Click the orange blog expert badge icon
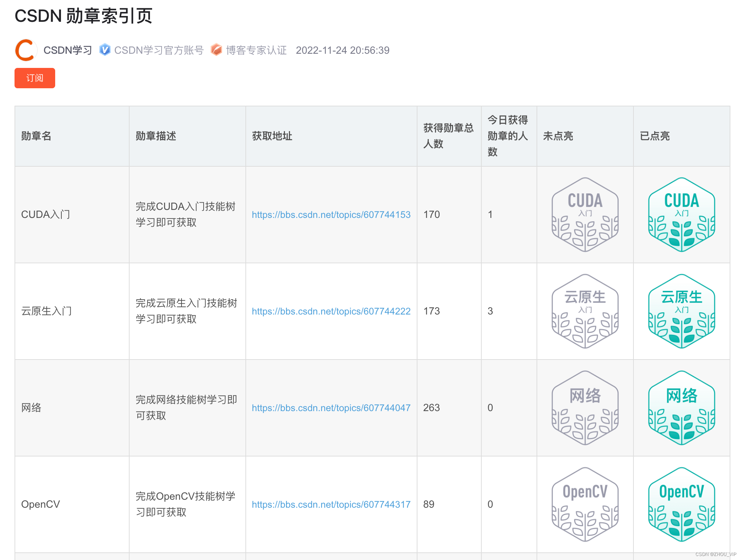Screen dimensions: 742x560 point(216,50)
